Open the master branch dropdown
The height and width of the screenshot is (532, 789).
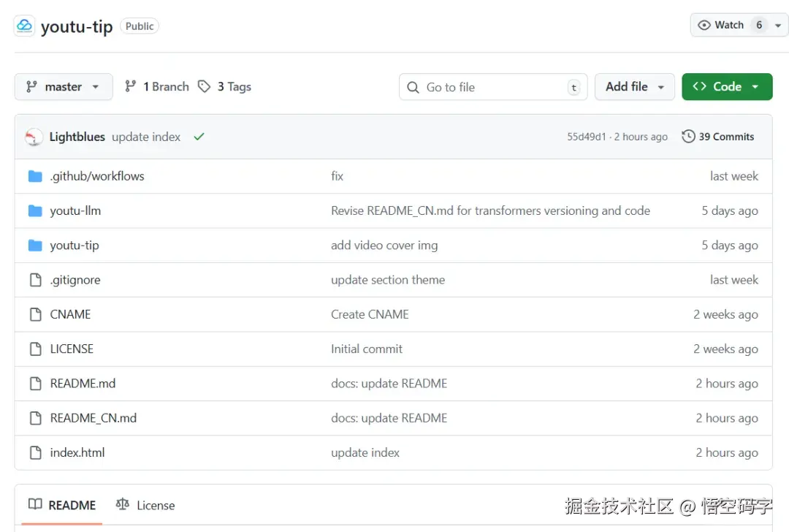(64, 86)
